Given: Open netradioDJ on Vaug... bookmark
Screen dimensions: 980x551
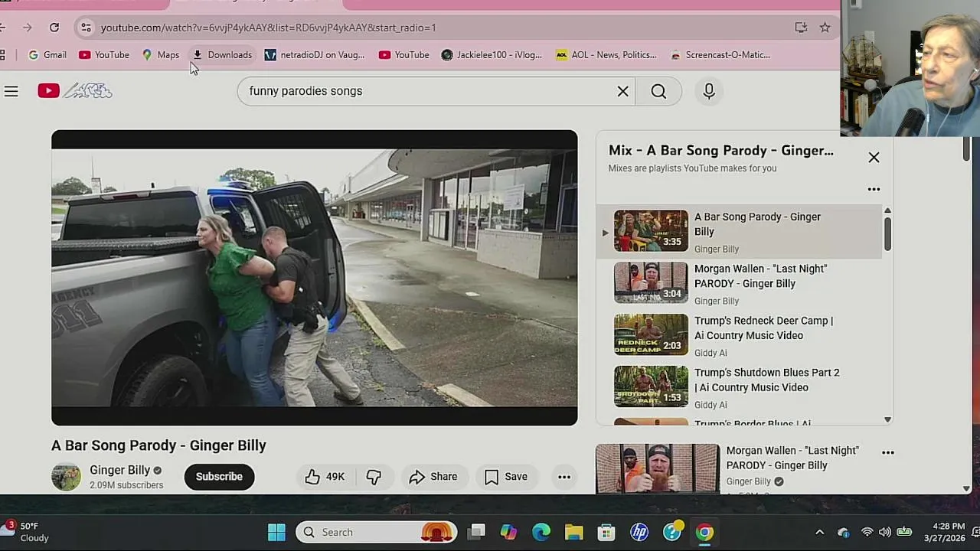Looking at the screenshot, I should coord(315,55).
